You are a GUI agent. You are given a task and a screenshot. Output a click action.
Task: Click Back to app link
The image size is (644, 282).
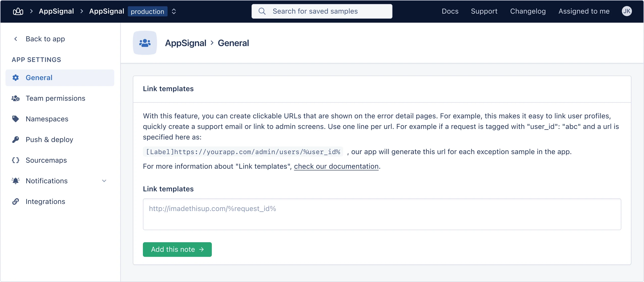[x=45, y=39]
